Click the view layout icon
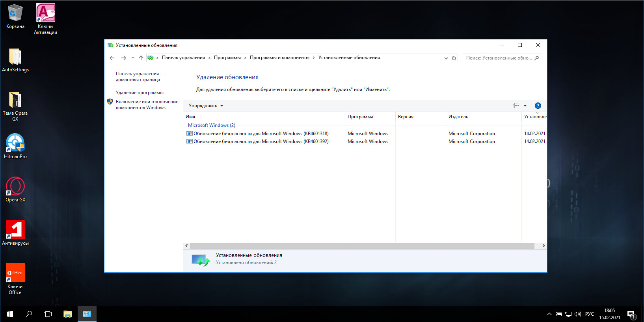Image resolution: width=644 pixels, height=322 pixels. (x=516, y=106)
